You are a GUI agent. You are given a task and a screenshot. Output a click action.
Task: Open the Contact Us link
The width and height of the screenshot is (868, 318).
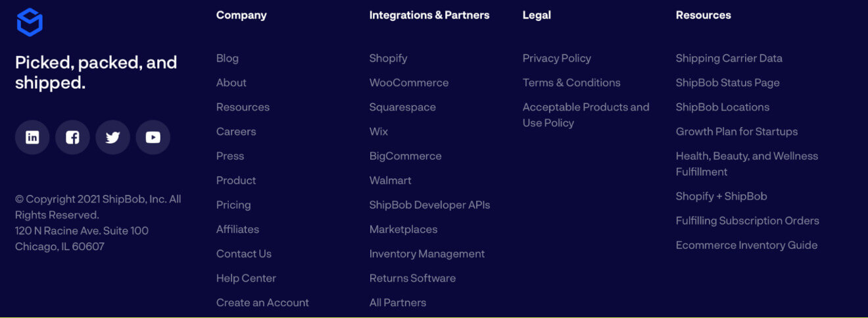(244, 253)
